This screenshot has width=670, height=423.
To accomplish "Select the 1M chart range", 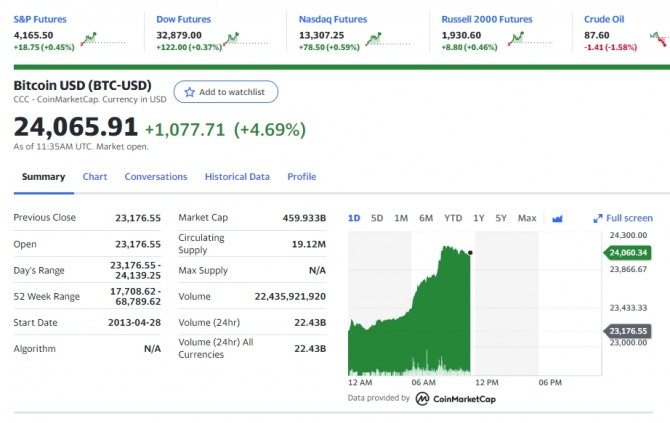I will pos(401,218).
